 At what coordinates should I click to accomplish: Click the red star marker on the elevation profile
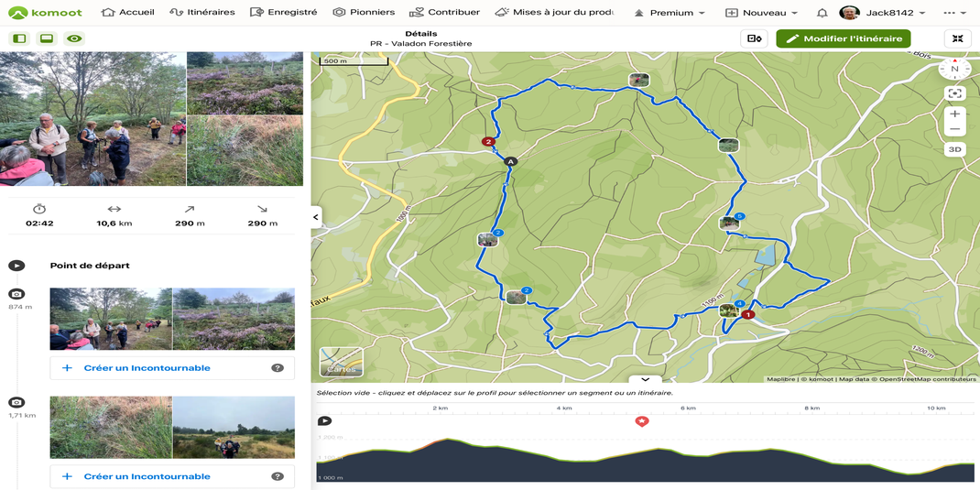[x=642, y=421]
